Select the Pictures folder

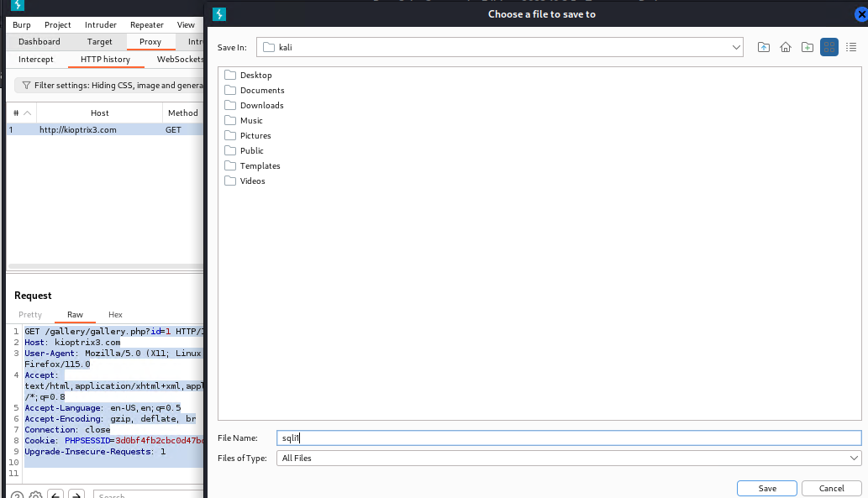click(248, 135)
